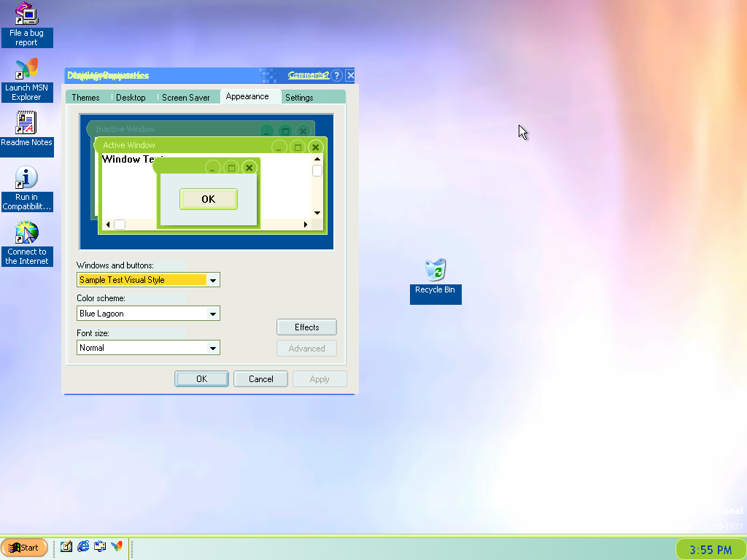
Task: Click maximize icon on Active Window preview
Action: (x=298, y=147)
